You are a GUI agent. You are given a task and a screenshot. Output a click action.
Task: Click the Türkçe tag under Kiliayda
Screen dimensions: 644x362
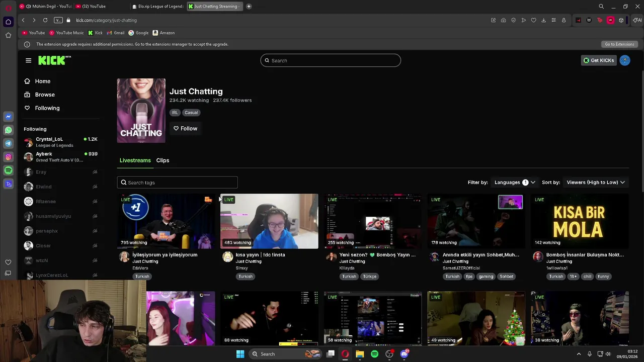click(x=370, y=277)
